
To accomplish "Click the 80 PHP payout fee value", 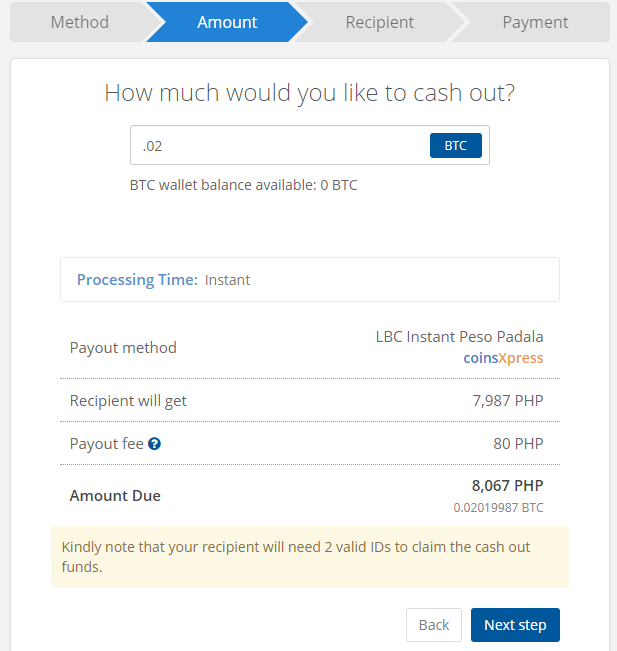I will coord(518,443).
